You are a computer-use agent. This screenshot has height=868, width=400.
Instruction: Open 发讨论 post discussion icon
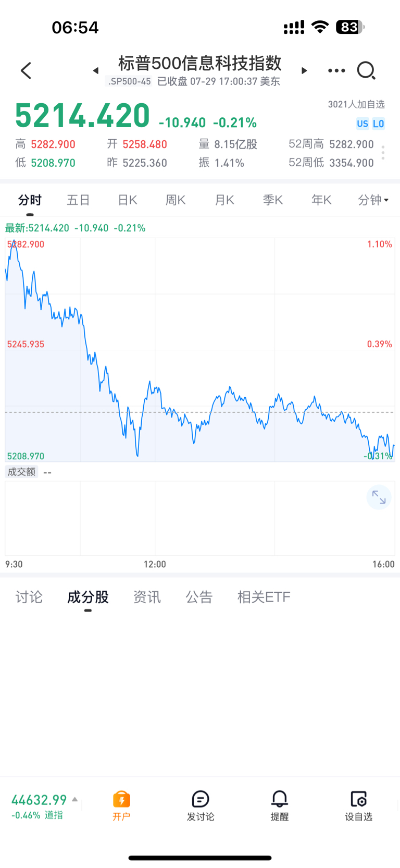click(x=201, y=805)
